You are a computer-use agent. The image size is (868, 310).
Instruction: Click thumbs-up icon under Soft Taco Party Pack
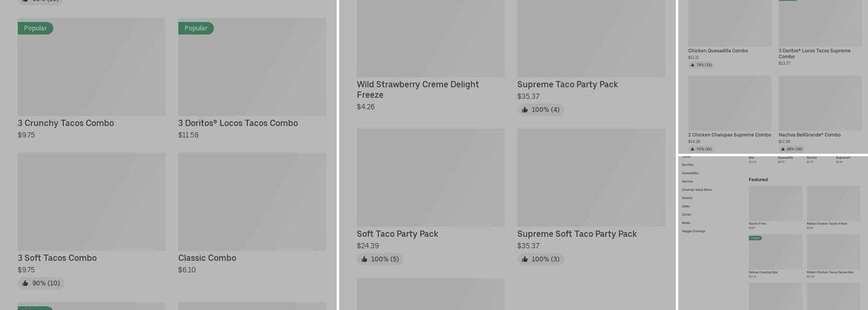pos(364,259)
